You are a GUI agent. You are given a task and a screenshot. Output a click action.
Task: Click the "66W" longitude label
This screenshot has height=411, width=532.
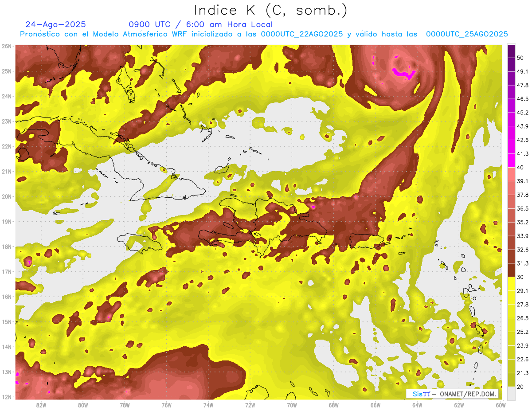[376, 405]
